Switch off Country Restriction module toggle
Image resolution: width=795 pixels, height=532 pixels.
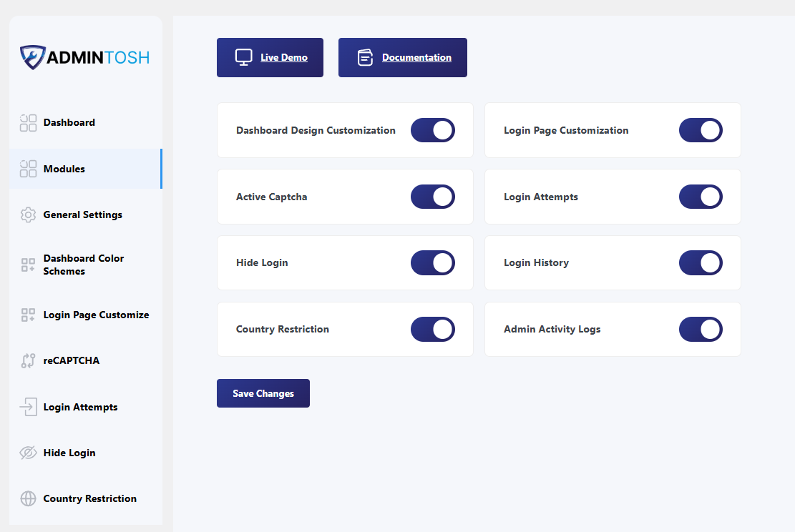coord(432,330)
